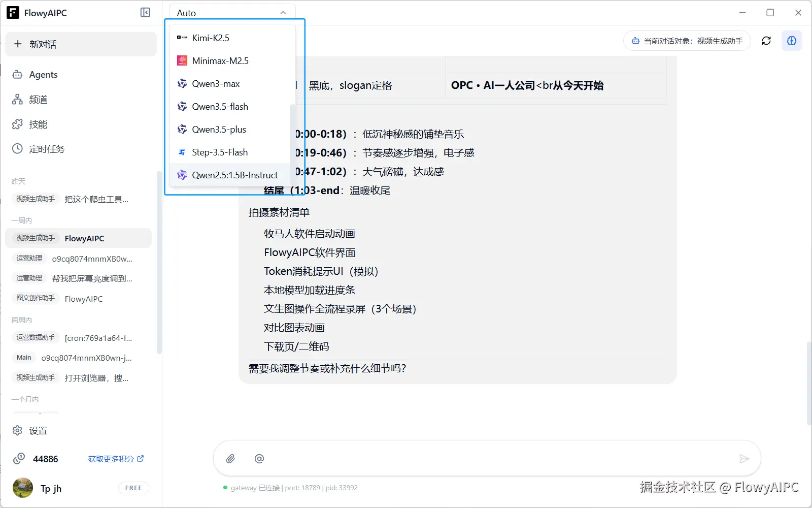Select the Qwen3.5-plus model
Screen dimensions: 812x508
[230, 130]
